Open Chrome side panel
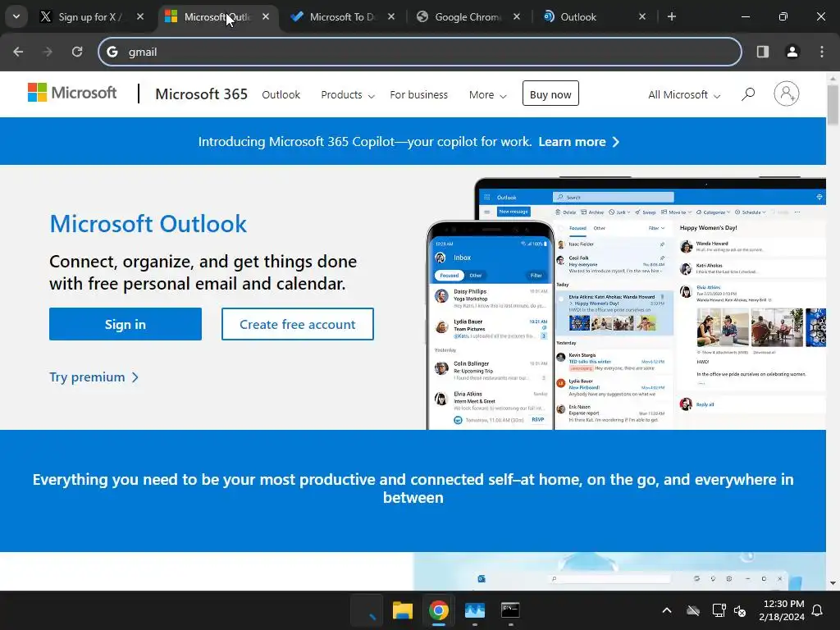Screen dimensions: 840x630 pos(763,52)
